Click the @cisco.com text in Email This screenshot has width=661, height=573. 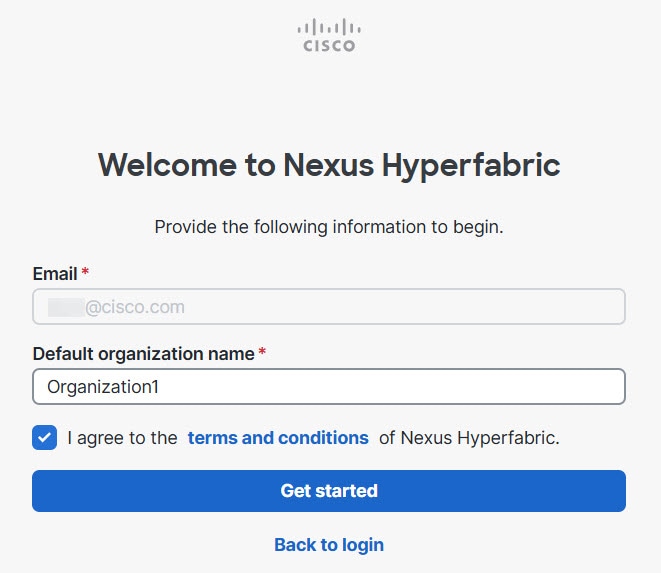pyautogui.click(x=135, y=307)
